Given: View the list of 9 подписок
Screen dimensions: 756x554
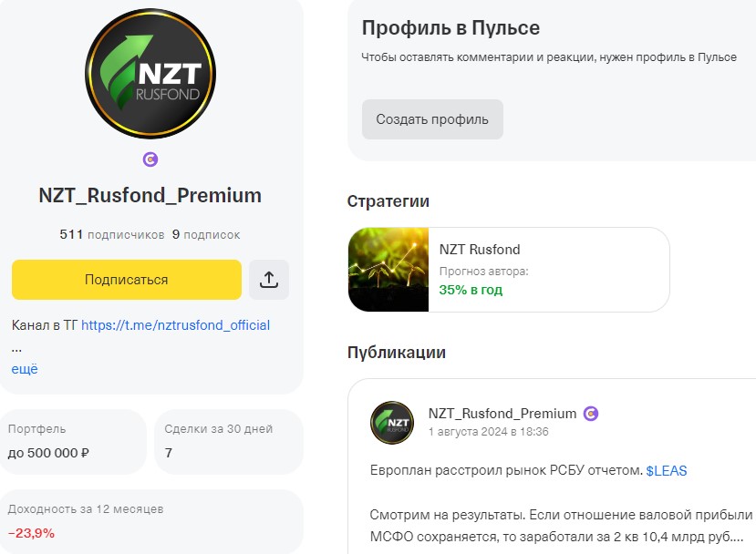Looking at the screenshot, I should coord(206,234).
